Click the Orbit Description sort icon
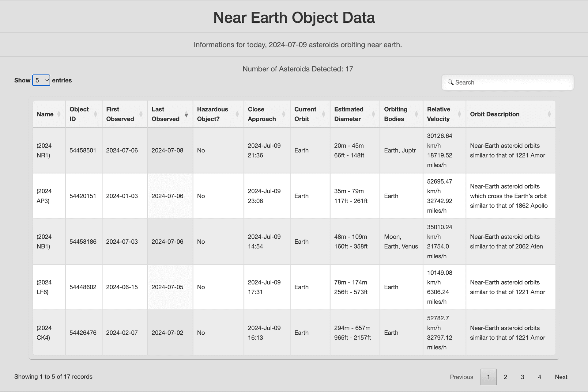588x392 pixels. pos(549,114)
